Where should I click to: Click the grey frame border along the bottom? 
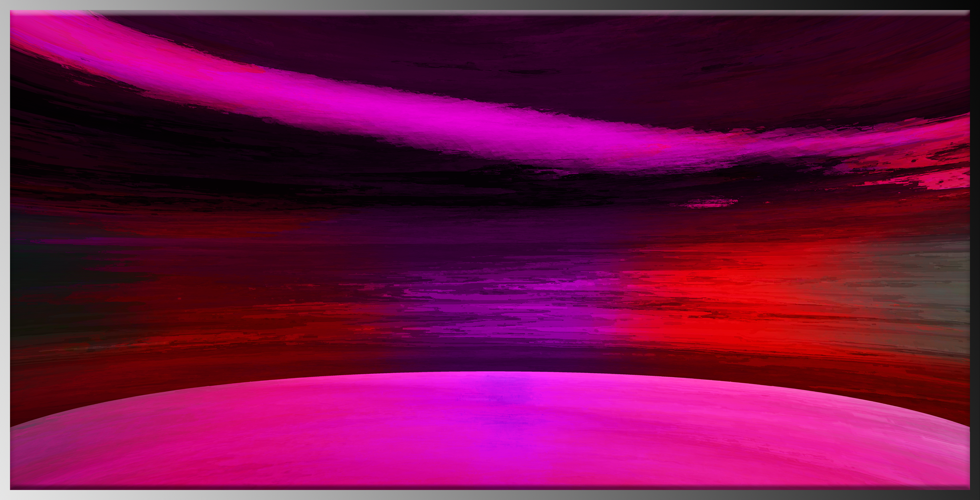(490, 495)
